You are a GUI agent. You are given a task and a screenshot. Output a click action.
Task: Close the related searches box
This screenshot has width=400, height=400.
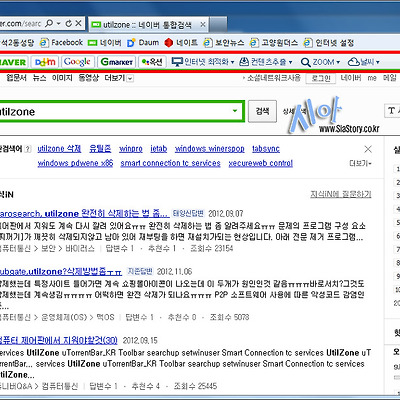click(x=368, y=149)
